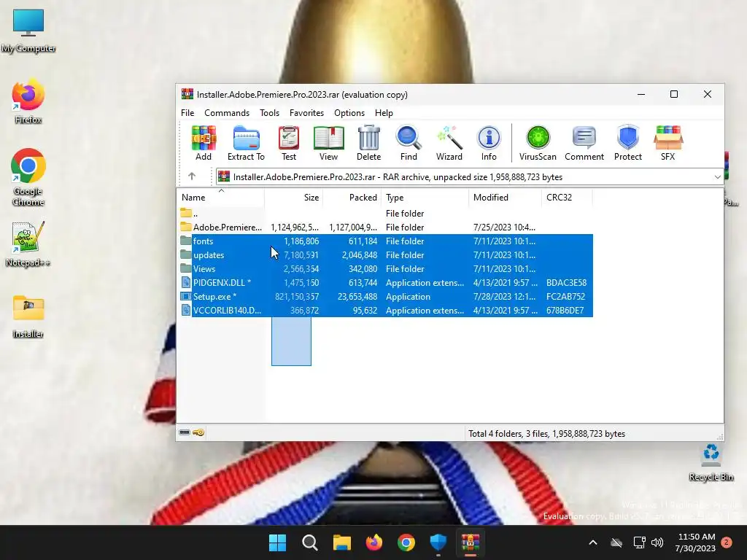Expand the archive path dropdown
Screen dimensions: 747x560
click(x=717, y=176)
